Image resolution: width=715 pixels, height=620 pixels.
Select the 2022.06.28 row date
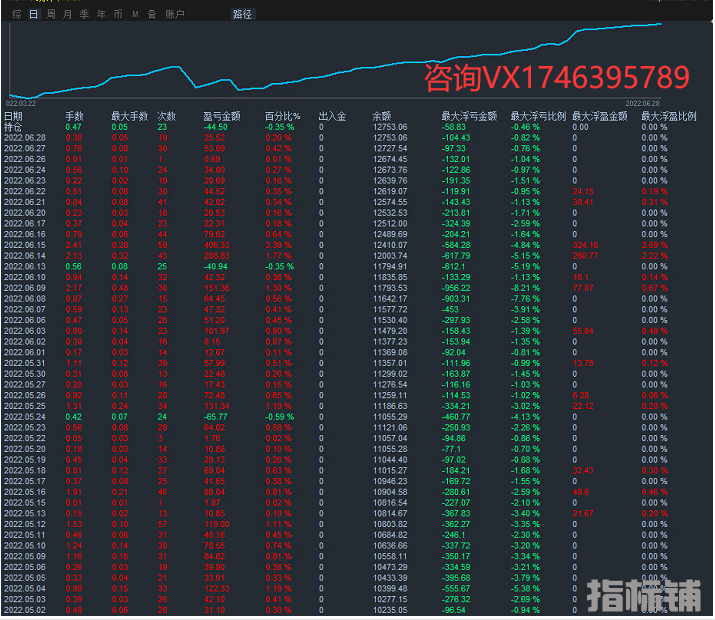coord(25,138)
